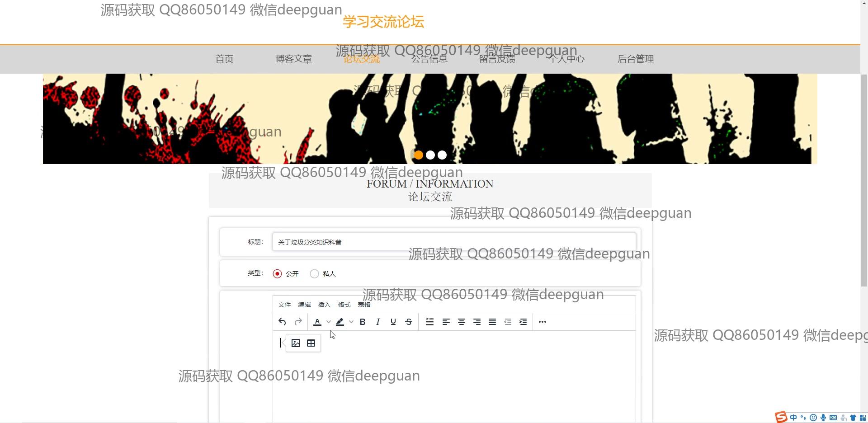Click the page vertical scrollbar thumb

[864, 180]
